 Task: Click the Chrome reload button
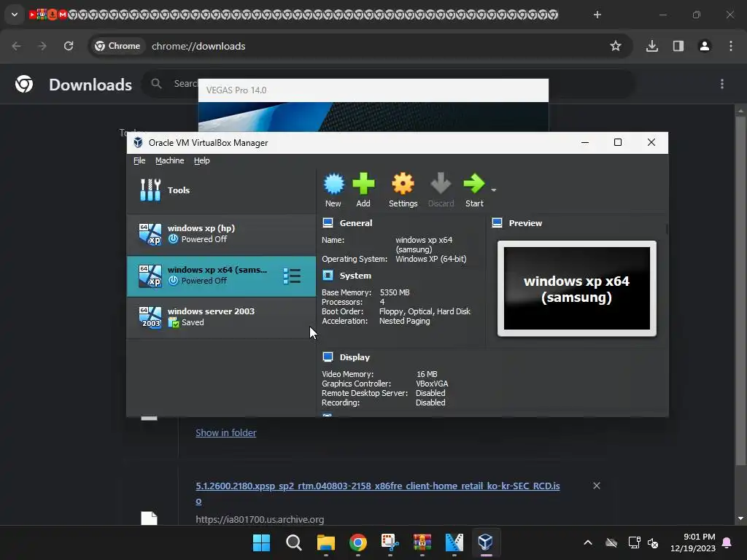click(x=69, y=46)
